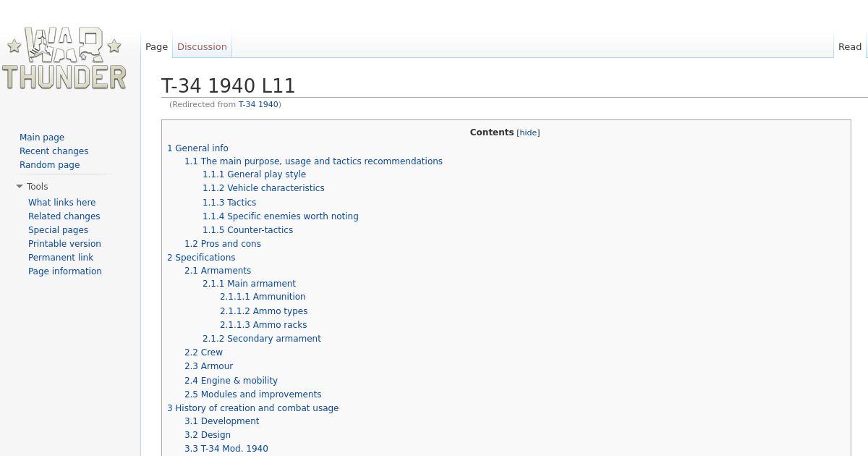This screenshot has width=868, height=456.
Task: Jump to 1.1.5 Counter-tactics
Action: click(247, 230)
